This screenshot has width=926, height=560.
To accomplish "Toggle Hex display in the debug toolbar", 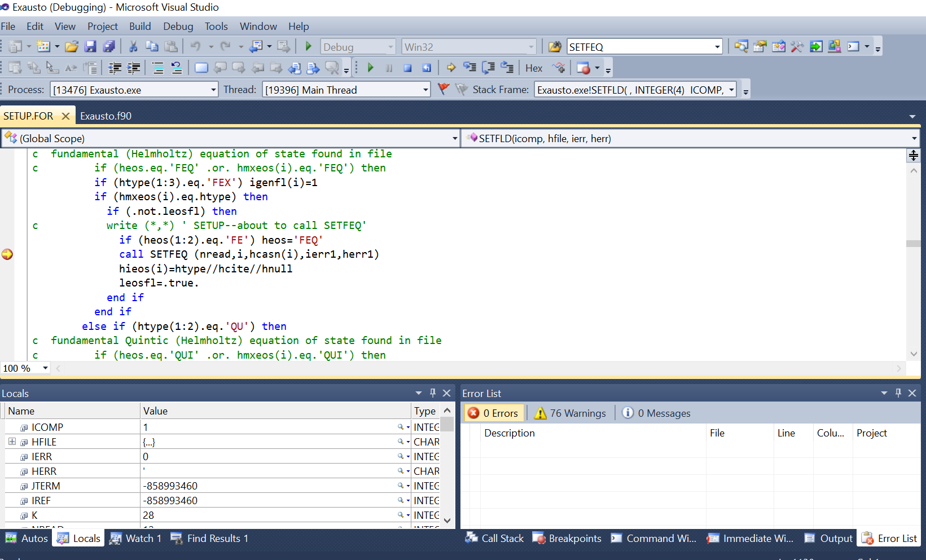I will tap(533, 67).
